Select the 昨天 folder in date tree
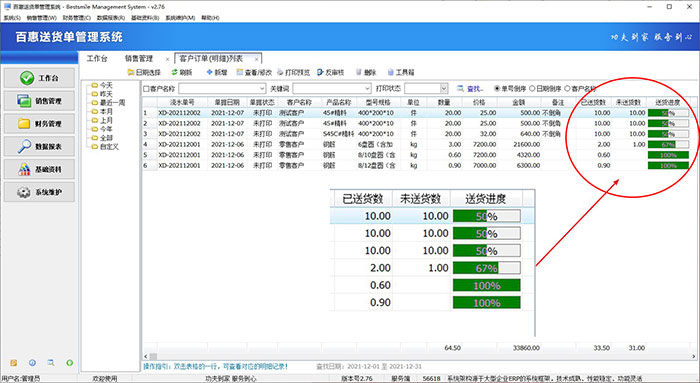This screenshot has width=700, height=383. pyautogui.click(x=102, y=94)
